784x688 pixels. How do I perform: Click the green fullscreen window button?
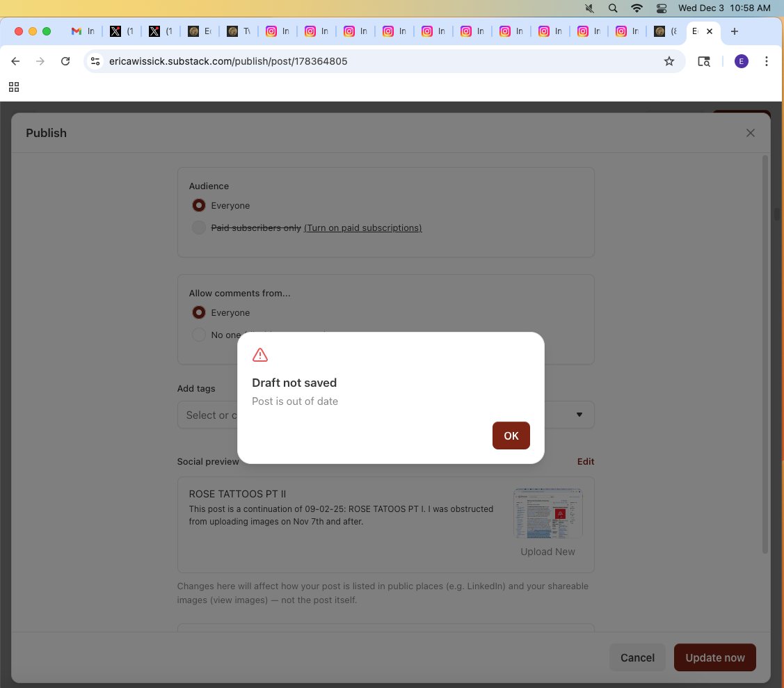(47, 31)
